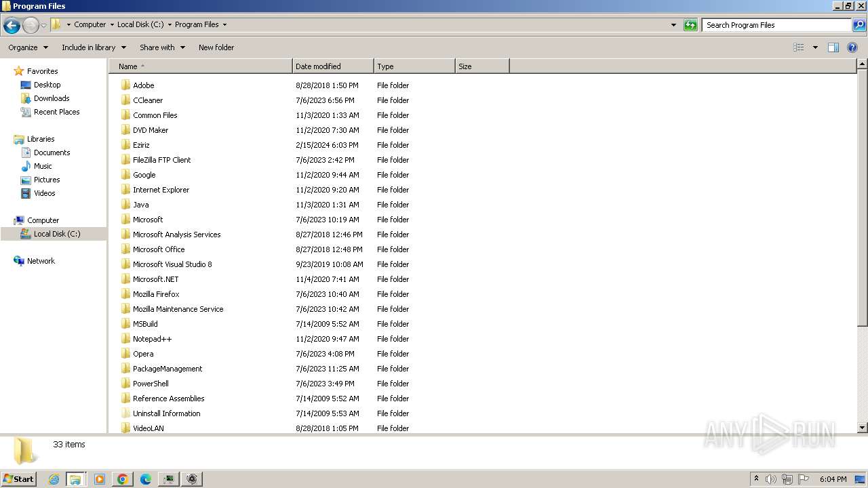Sort by Name column header
This screenshot has width=868, height=488.
point(201,66)
